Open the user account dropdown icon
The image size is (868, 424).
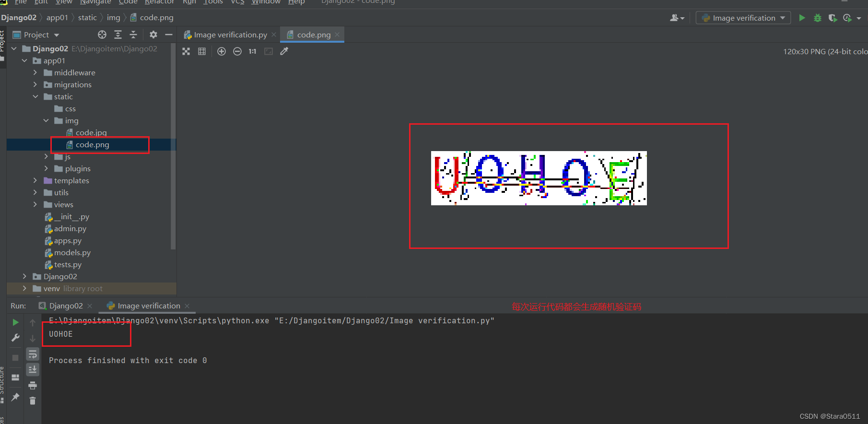(677, 18)
